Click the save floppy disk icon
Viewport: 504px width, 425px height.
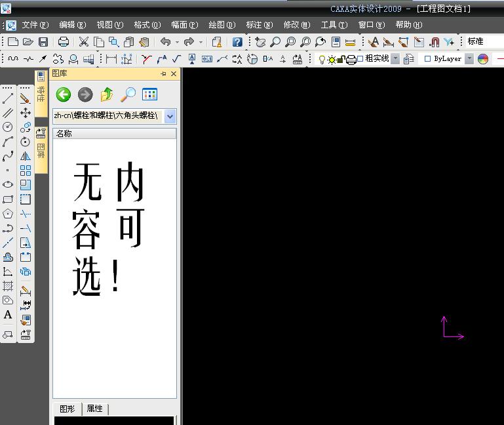[x=43, y=42]
